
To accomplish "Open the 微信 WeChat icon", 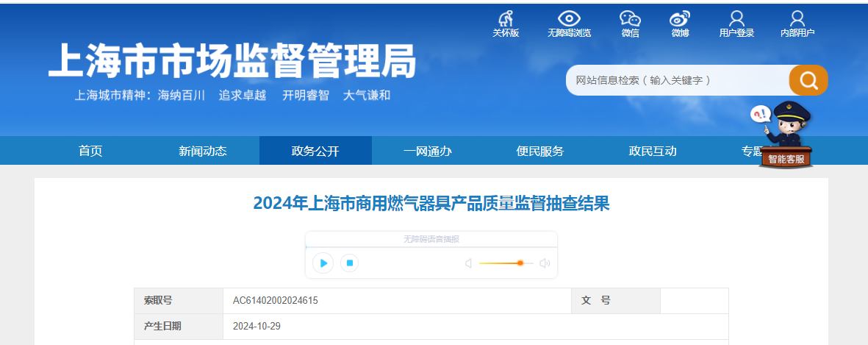I will 630,24.
